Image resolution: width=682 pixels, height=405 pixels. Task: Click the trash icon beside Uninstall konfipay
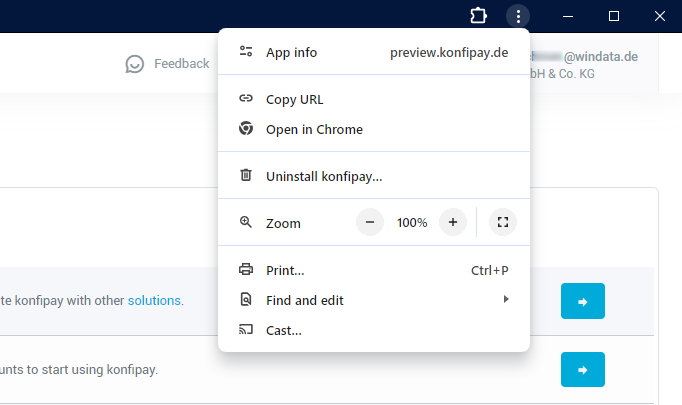(x=246, y=176)
